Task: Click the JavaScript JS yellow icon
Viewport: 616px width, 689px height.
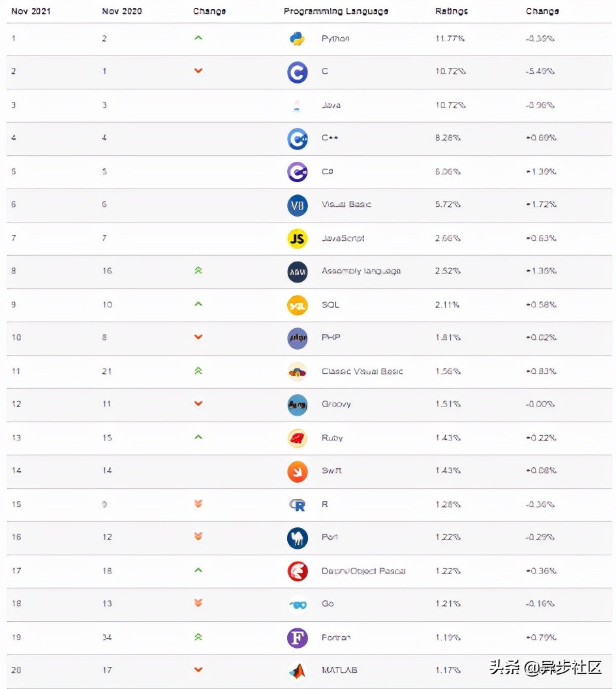Action: click(x=298, y=239)
